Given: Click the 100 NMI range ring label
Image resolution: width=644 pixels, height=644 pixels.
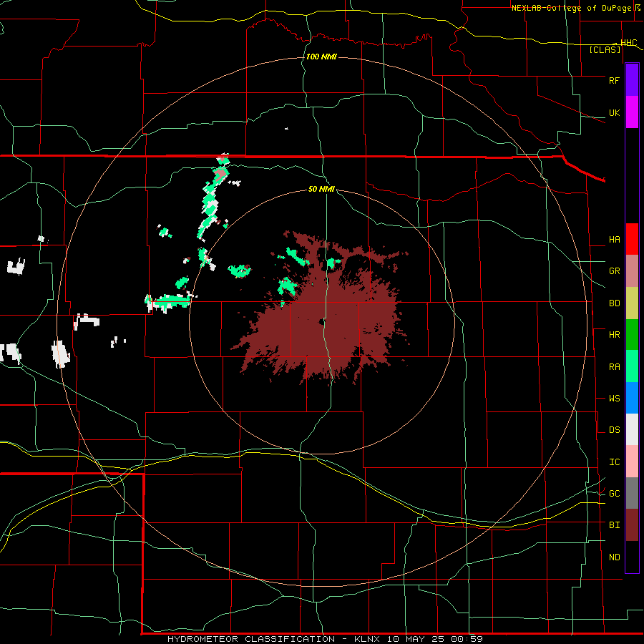Looking at the screenshot, I should click(321, 57).
